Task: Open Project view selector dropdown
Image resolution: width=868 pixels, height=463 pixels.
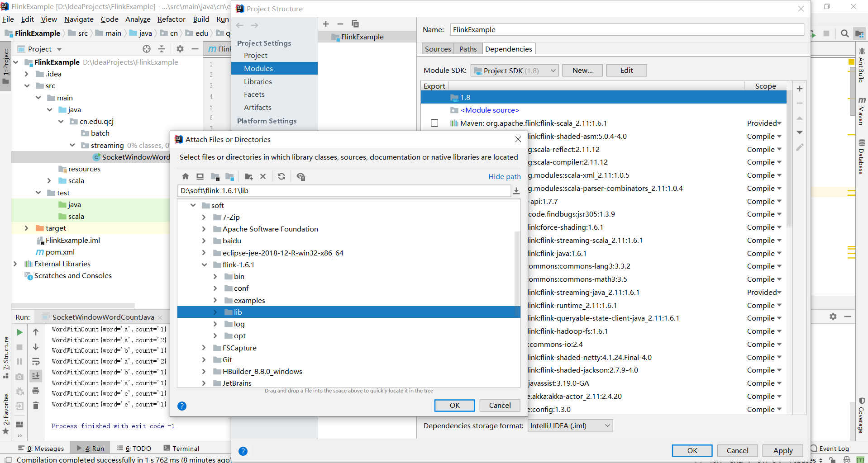Action: tap(59, 49)
